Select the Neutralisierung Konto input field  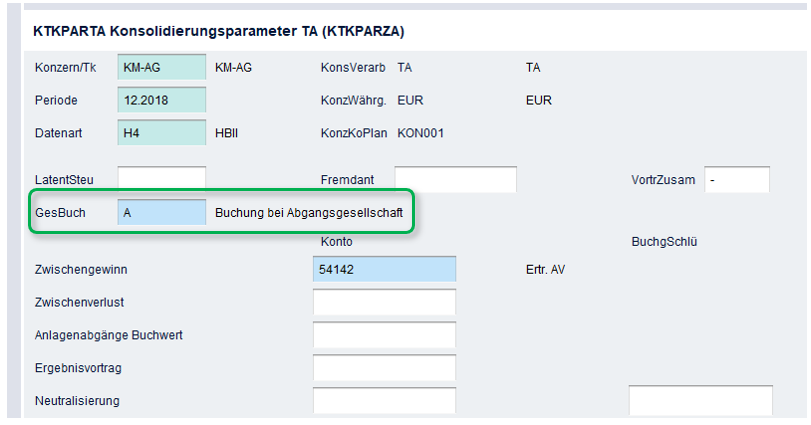[384, 401]
